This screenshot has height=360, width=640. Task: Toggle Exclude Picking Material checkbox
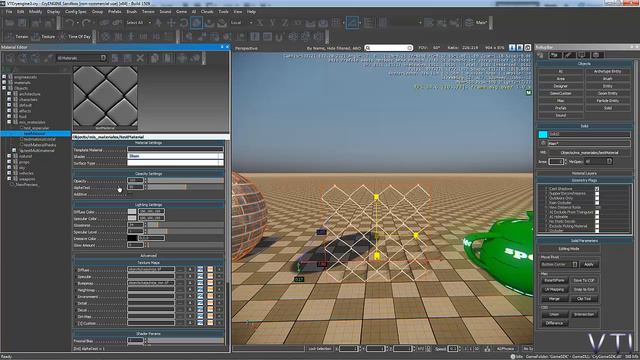[x=597, y=226]
